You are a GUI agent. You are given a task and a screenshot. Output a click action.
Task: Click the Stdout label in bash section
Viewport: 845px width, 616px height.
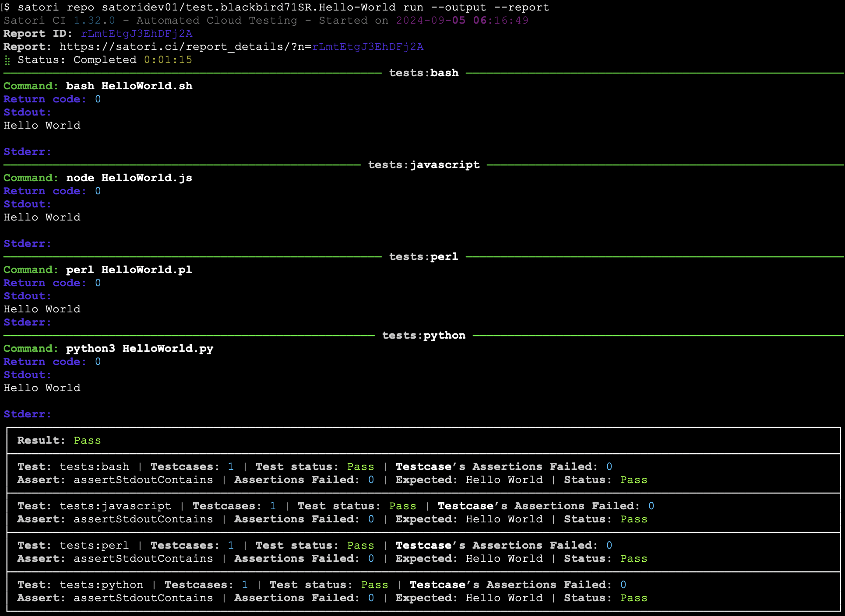[x=27, y=112]
